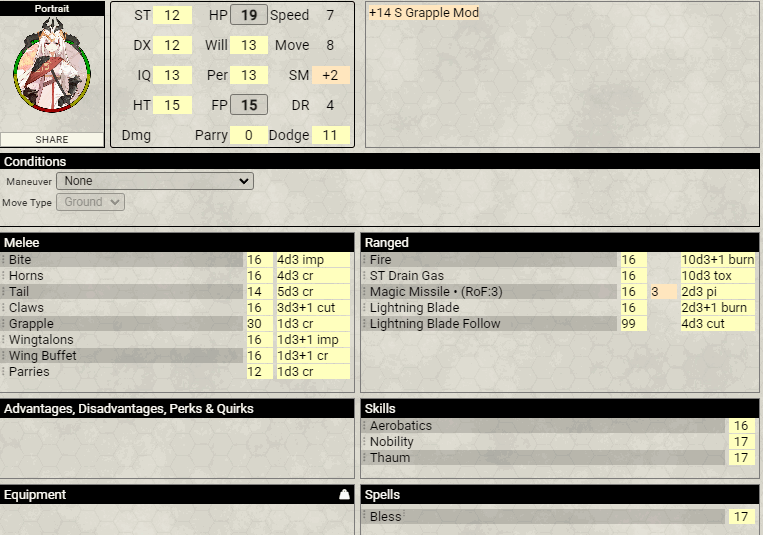This screenshot has width=763, height=535.
Task: Click Lightning Blade Follow level 99
Action: pyautogui.click(x=634, y=324)
